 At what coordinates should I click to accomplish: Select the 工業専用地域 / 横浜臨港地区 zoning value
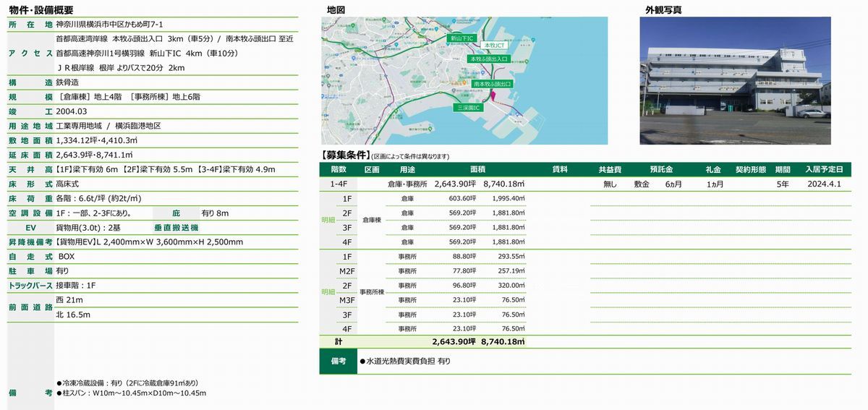click(109, 126)
